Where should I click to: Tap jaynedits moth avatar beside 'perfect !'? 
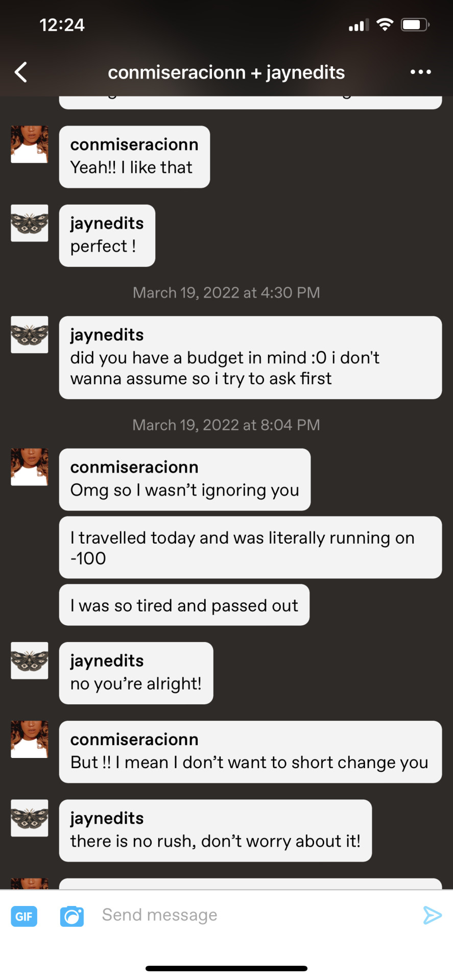pyautogui.click(x=30, y=223)
